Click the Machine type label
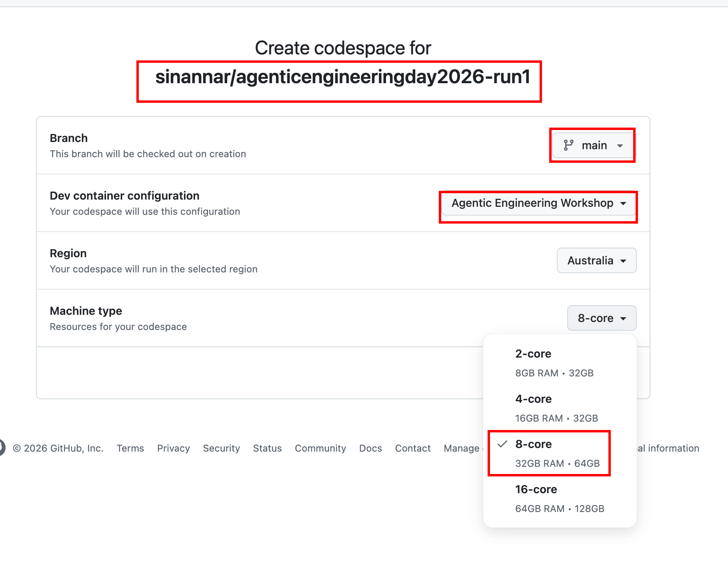 point(86,311)
